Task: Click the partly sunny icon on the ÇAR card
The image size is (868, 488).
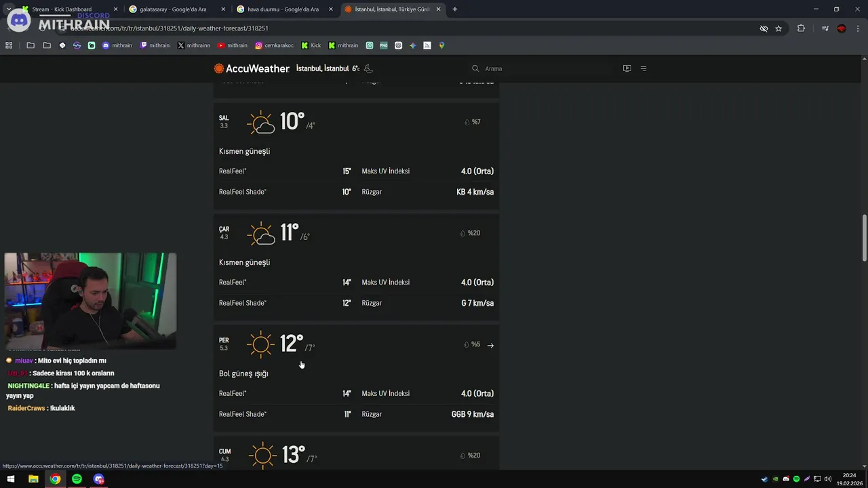Action: [260, 233]
